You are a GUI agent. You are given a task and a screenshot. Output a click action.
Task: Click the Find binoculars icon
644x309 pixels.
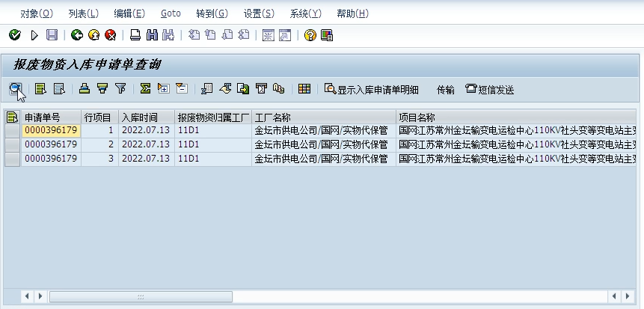[152, 35]
